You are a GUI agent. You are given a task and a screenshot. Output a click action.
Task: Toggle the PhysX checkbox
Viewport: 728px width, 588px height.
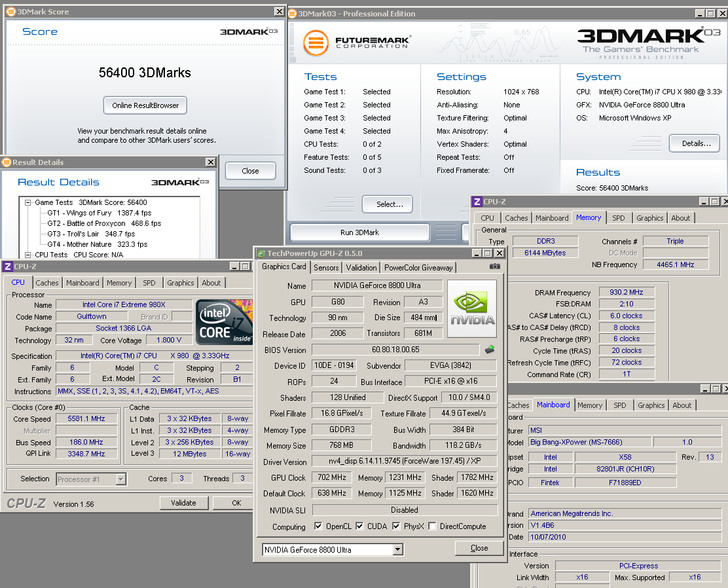click(396, 526)
